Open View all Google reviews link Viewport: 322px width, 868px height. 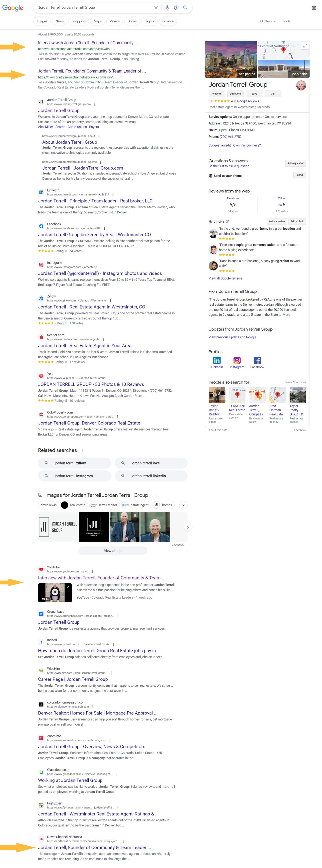click(225, 278)
